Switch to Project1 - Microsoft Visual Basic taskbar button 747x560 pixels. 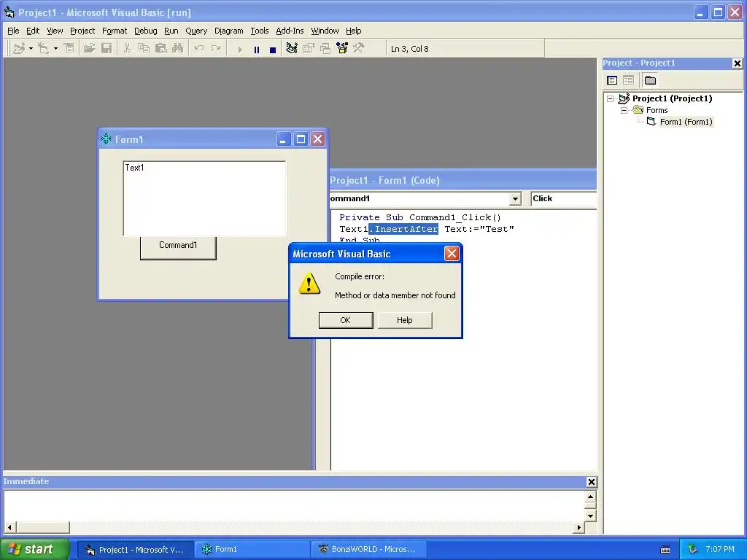coord(135,550)
